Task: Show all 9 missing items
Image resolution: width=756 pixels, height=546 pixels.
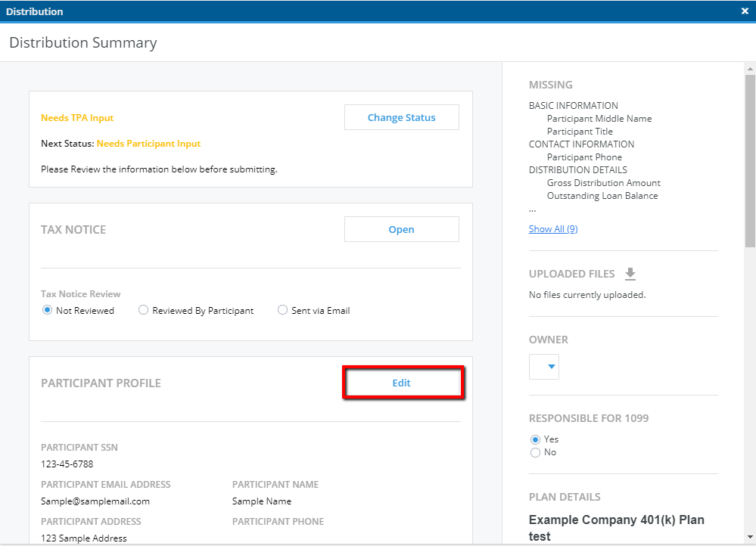Action: click(553, 229)
